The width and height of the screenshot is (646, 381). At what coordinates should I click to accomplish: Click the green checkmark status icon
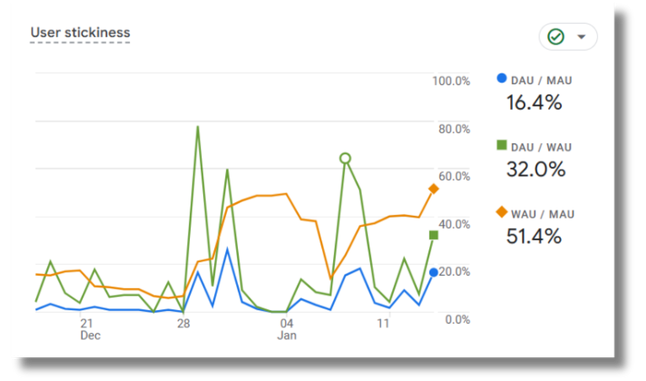point(555,37)
